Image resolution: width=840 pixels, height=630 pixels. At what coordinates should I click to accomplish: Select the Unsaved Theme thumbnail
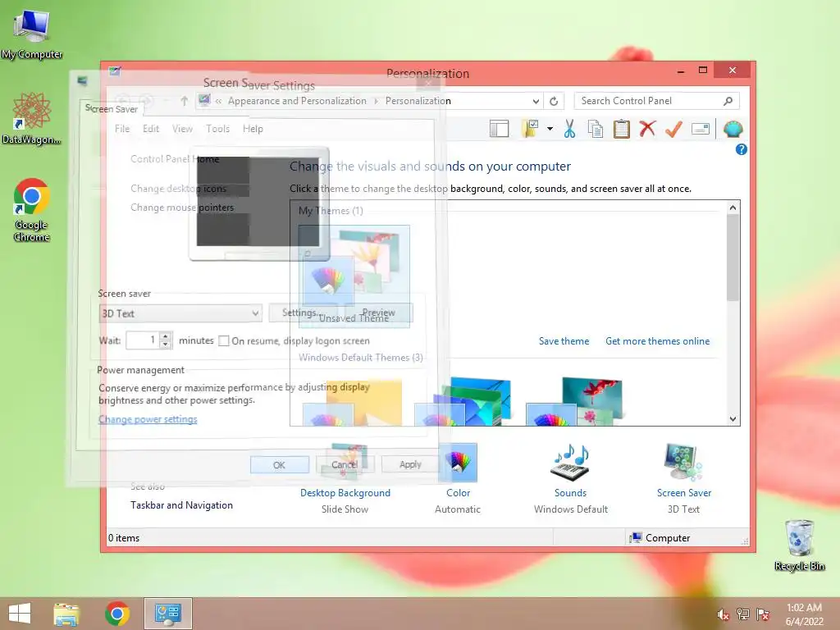click(354, 276)
